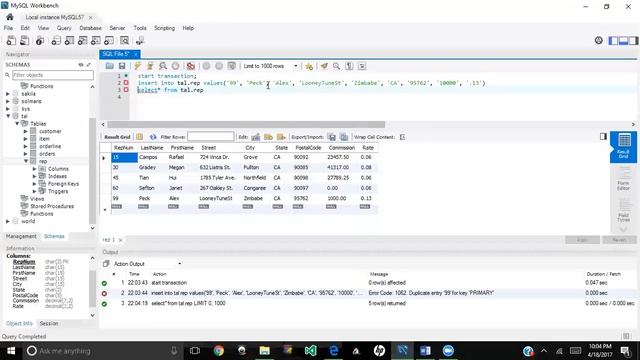Click the search table data toolbar icon

[x=124, y=40]
